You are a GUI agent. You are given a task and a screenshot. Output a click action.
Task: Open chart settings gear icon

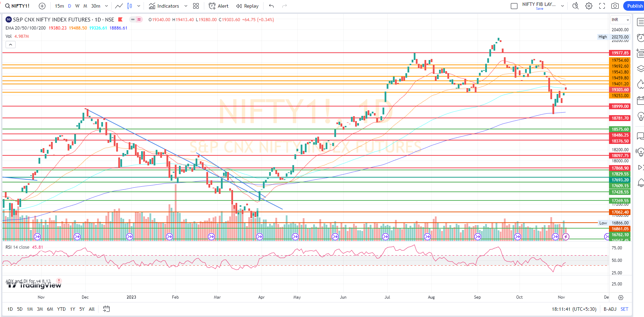[589, 6]
